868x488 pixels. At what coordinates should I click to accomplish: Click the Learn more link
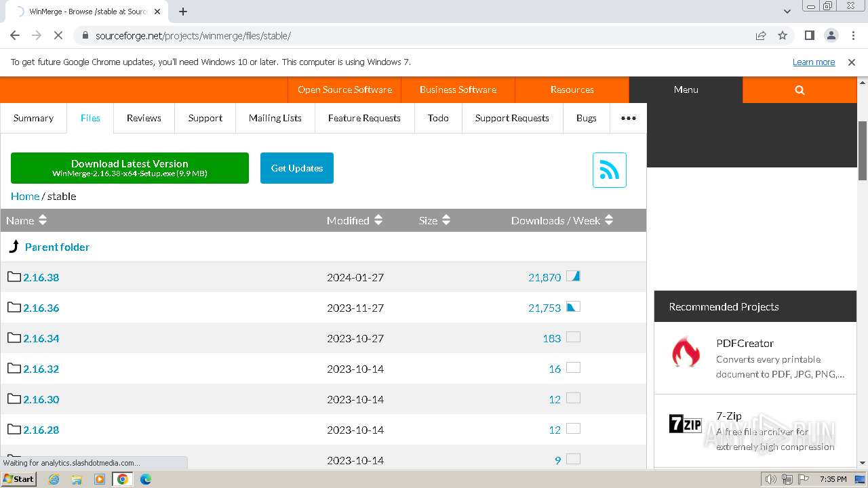814,62
